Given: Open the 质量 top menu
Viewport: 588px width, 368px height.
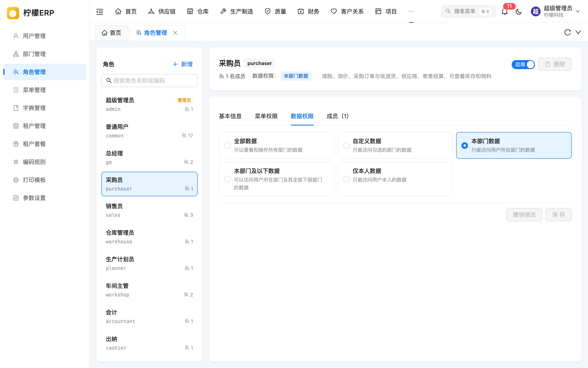Looking at the screenshot, I should coord(275,11).
